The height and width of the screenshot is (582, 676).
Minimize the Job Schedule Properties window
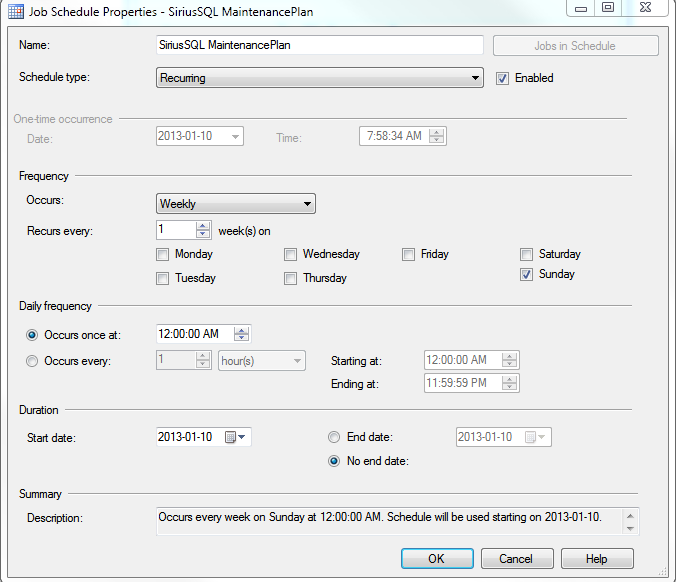point(581,8)
